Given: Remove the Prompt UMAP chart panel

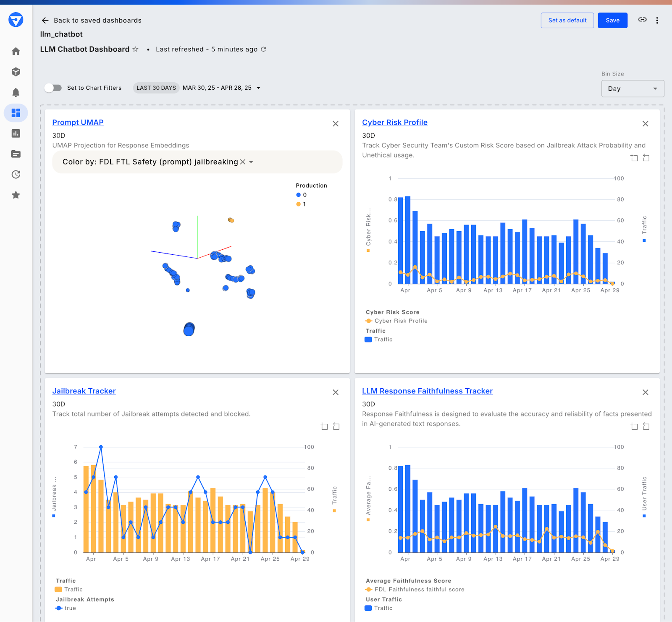Looking at the screenshot, I should point(336,124).
